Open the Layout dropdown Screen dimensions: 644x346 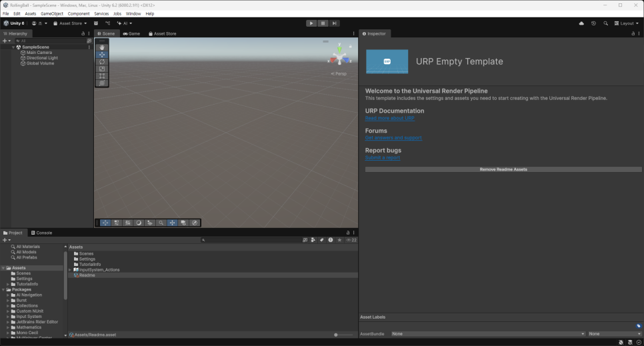point(627,23)
